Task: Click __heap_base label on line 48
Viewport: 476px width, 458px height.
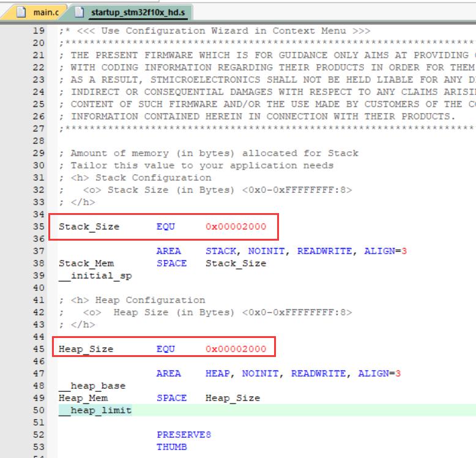Action: 92,386
